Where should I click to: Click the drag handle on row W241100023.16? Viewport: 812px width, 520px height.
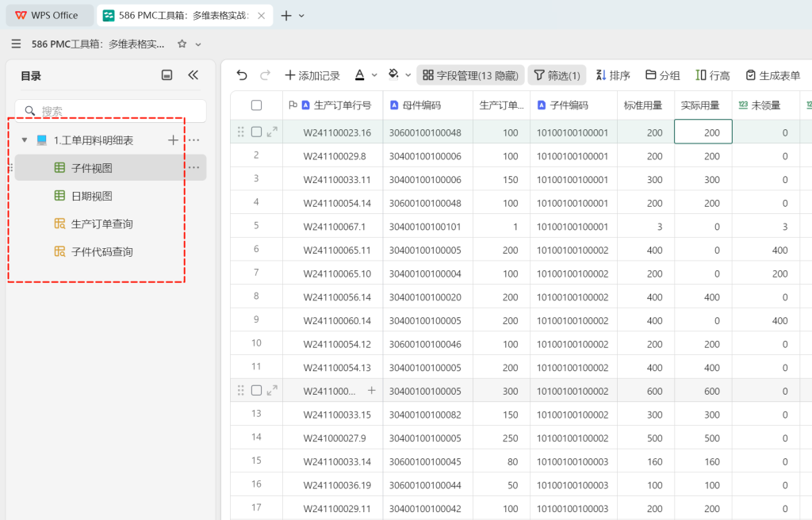pos(241,132)
